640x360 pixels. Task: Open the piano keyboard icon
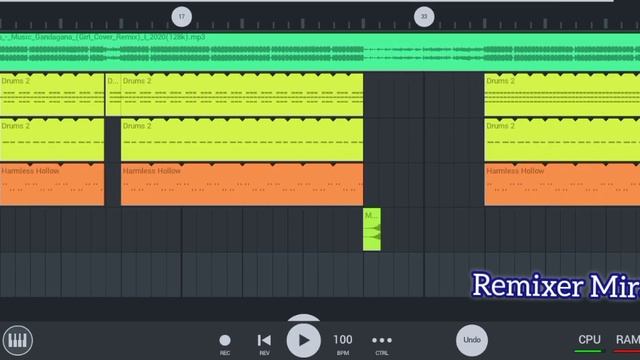pyautogui.click(x=18, y=340)
